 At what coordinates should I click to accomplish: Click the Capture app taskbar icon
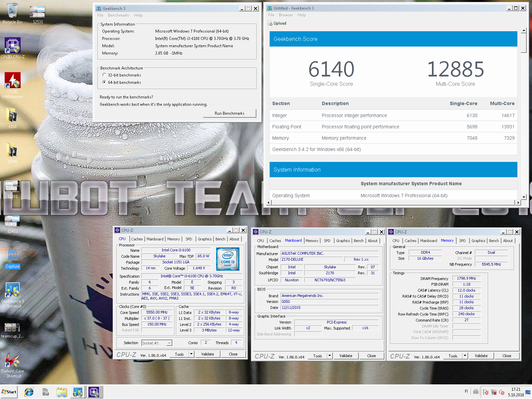pyautogui.click(x=46, y=392)
